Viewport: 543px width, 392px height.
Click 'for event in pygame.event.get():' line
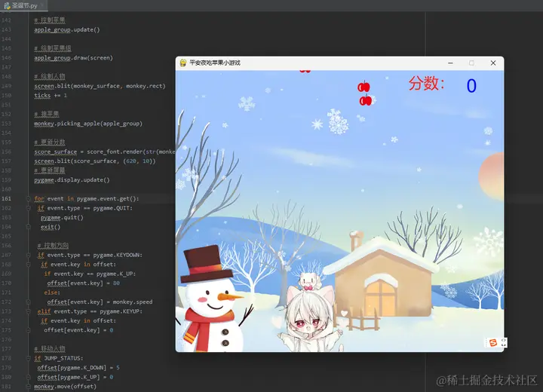click(87, 199)
